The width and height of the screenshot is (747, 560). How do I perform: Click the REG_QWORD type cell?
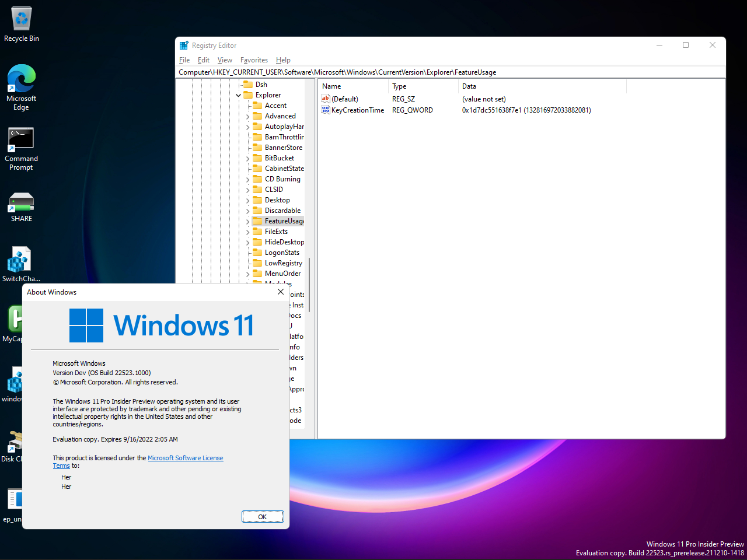click(x=413, y=110)
